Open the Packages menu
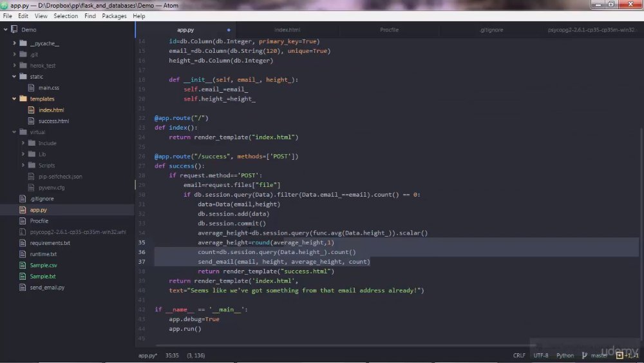This screenshot has width=644, height=363. (114, 16)
